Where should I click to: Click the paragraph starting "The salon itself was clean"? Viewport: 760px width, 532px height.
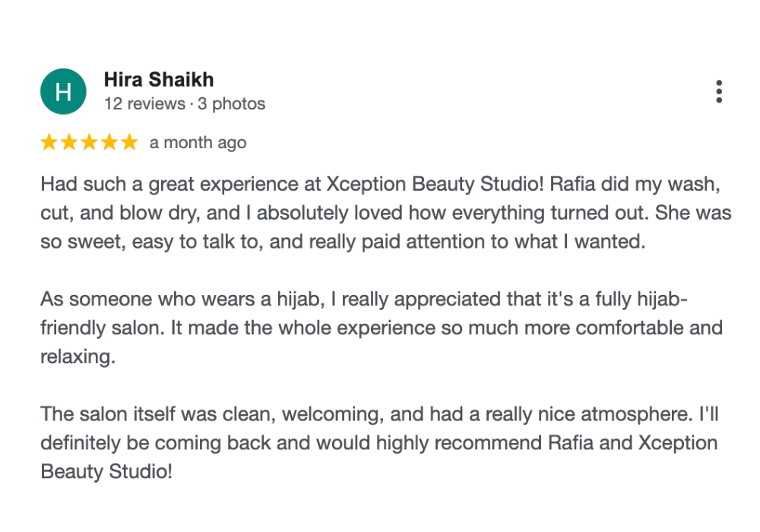click(379, 443)
